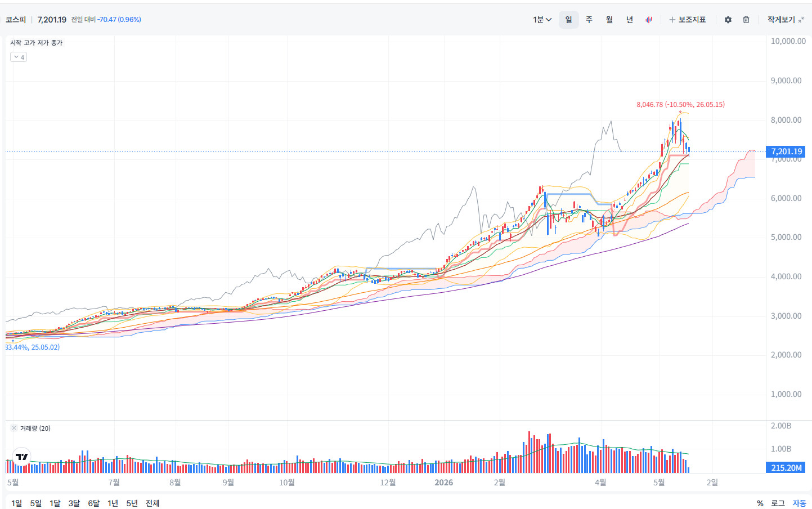812x509 pixels.
Task: Open the chart type candlestick icon
Action: (x=649, y=20)
